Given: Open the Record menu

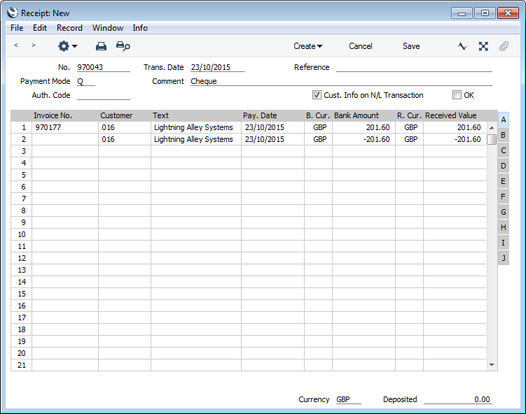Looking at the screenshot, I should 69,28.
